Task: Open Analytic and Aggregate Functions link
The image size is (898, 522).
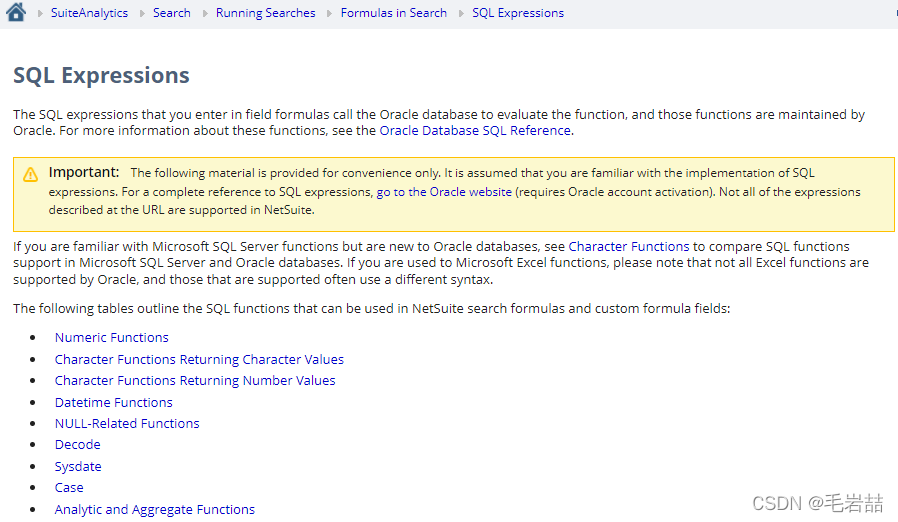Action: click(155, 509)
